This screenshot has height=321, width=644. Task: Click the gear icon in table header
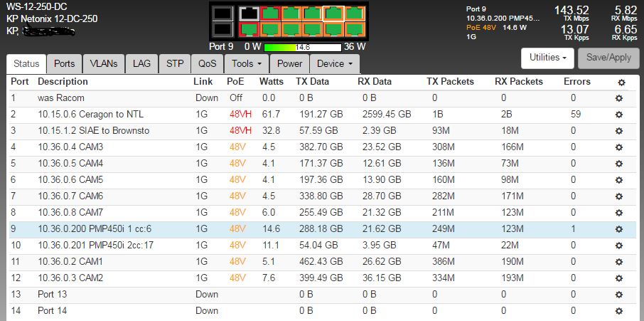(621, 82)
